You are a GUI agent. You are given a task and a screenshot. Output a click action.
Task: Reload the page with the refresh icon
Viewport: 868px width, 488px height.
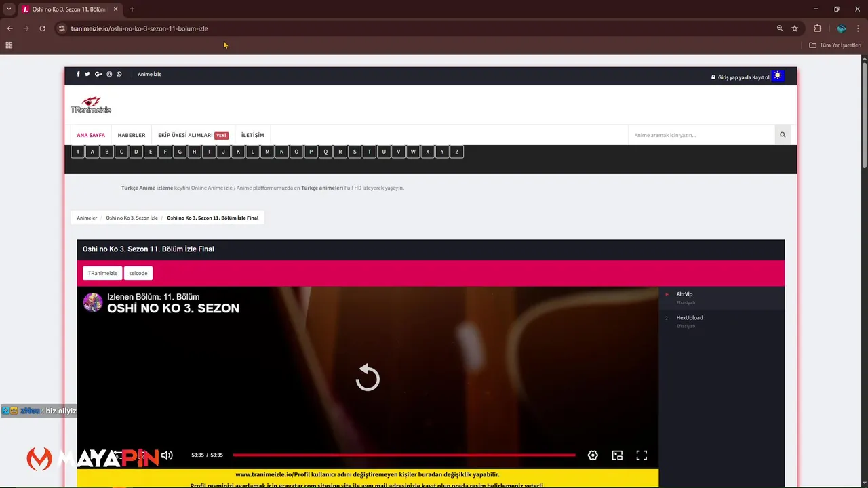click(42, 28)
